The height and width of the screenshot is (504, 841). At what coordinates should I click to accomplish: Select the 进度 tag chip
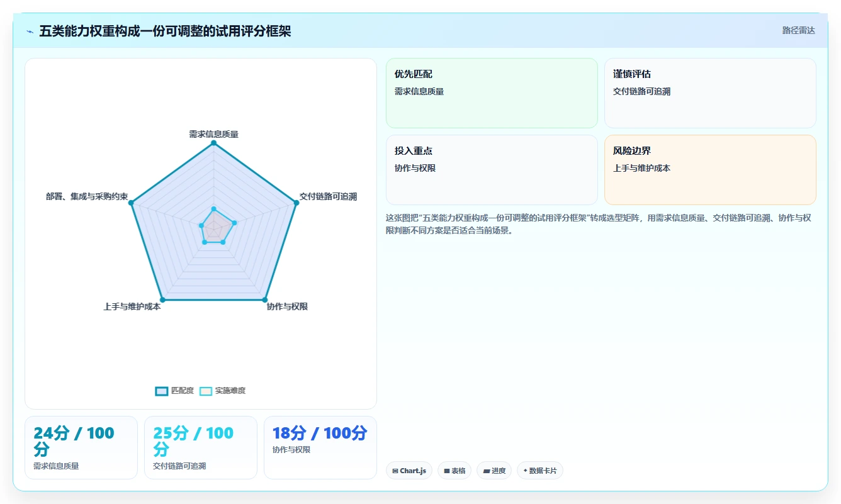point(494,471)
